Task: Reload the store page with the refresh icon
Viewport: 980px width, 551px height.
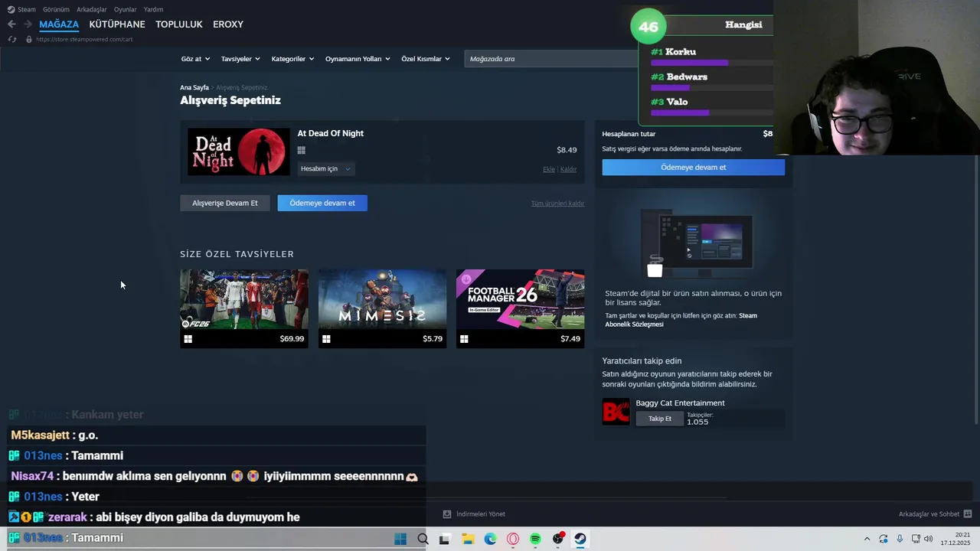Action: click(11, 39)
